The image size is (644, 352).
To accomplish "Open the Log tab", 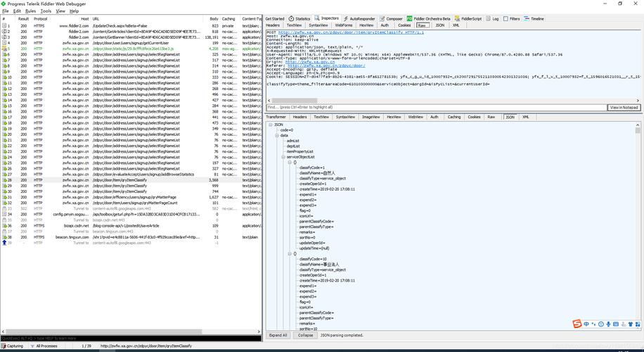I will (x=494, y=18).
